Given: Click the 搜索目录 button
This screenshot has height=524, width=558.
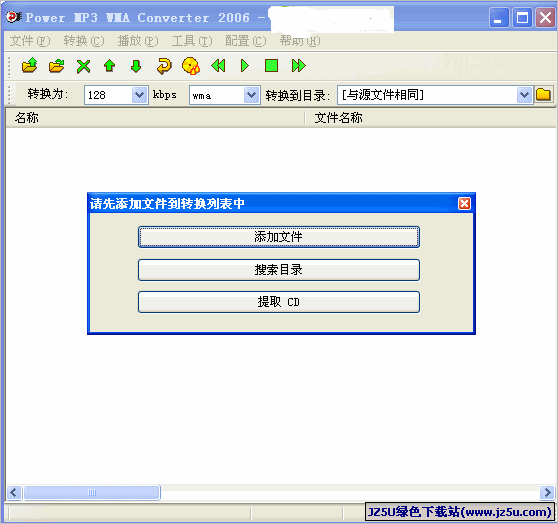Looking at the screenshot, I should 279,269.
